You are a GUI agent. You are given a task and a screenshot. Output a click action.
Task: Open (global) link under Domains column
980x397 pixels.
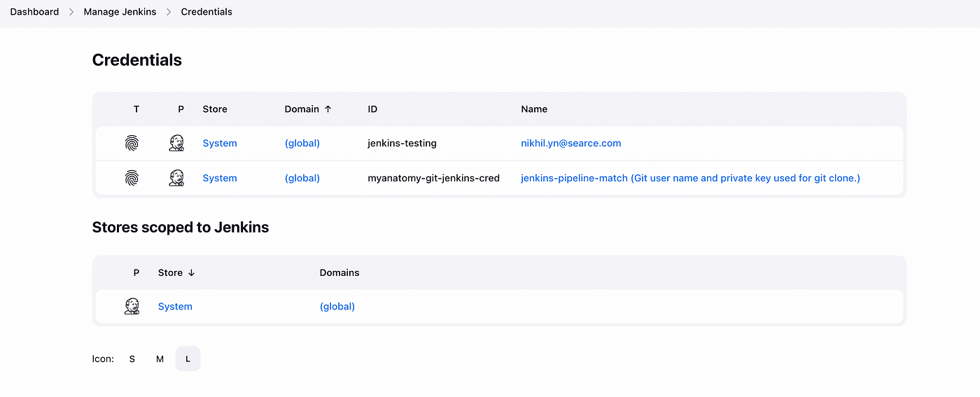337,306
